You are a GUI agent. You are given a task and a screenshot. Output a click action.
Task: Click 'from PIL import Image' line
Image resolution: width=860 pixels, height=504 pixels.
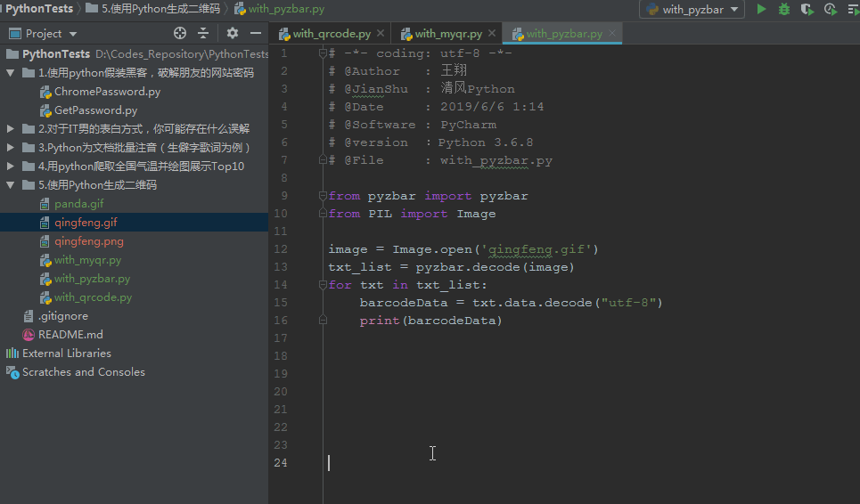412,214
